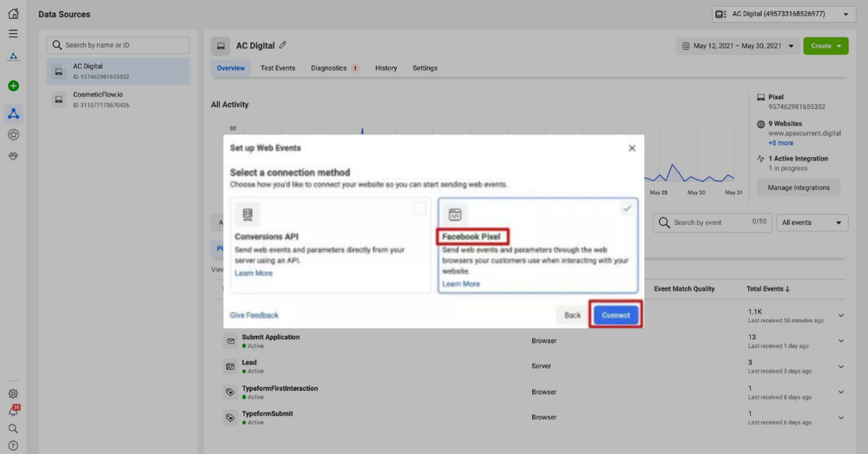Open the help question mark icon

coord(13,445)
